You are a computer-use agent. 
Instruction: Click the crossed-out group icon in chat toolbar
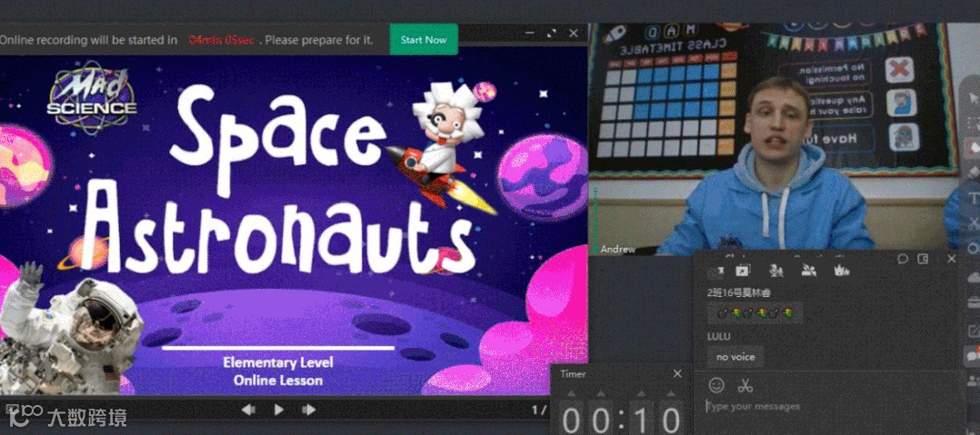click(x=809, y=271)
